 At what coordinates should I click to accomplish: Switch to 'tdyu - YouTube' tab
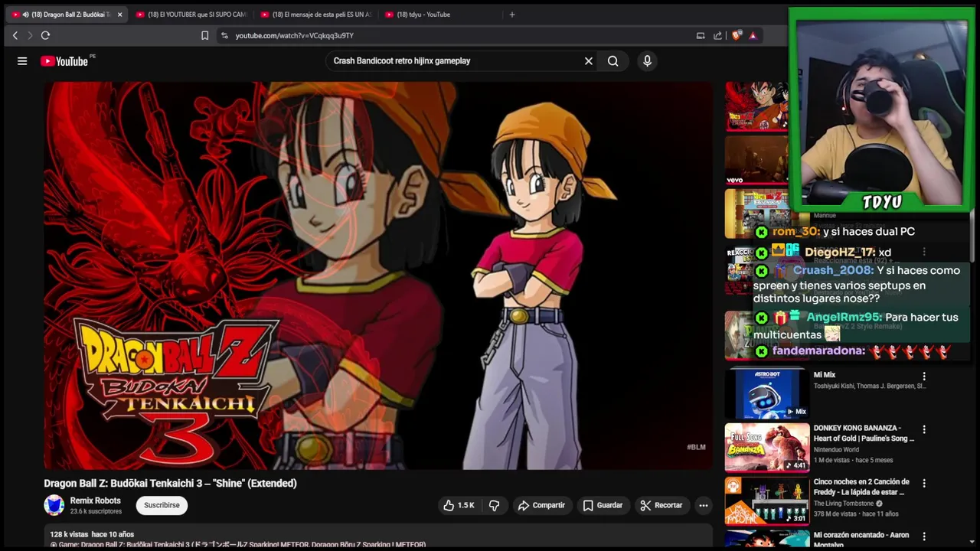[x=440, y=15]
